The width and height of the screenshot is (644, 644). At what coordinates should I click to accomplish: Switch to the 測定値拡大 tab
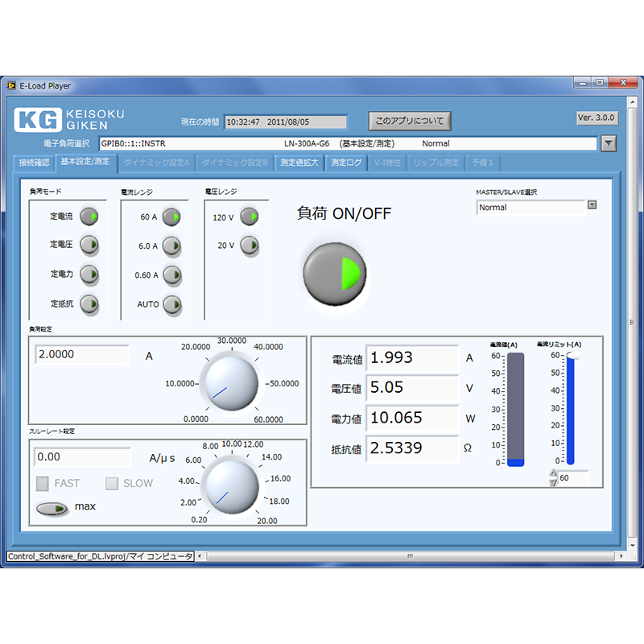tap(299, 163)
